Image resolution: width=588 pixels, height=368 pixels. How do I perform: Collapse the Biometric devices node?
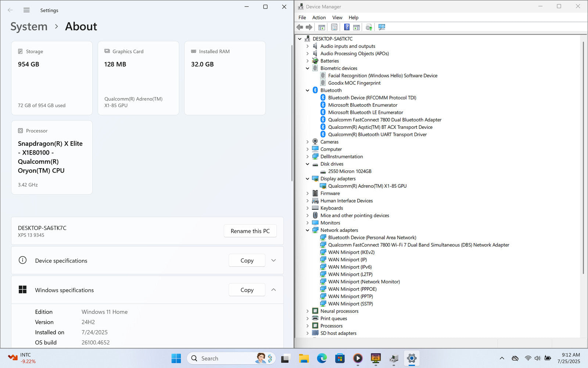click(x=308, y=68)
